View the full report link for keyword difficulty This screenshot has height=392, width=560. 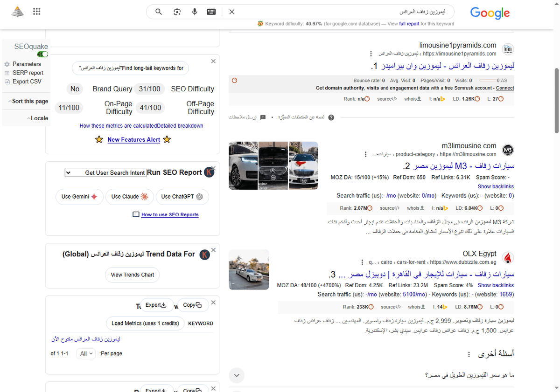pos(409,23)
